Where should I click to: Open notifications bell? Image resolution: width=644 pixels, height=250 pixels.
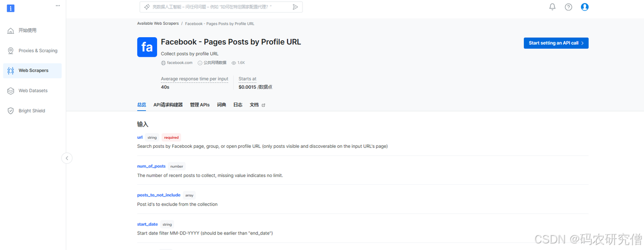point(552,7)
